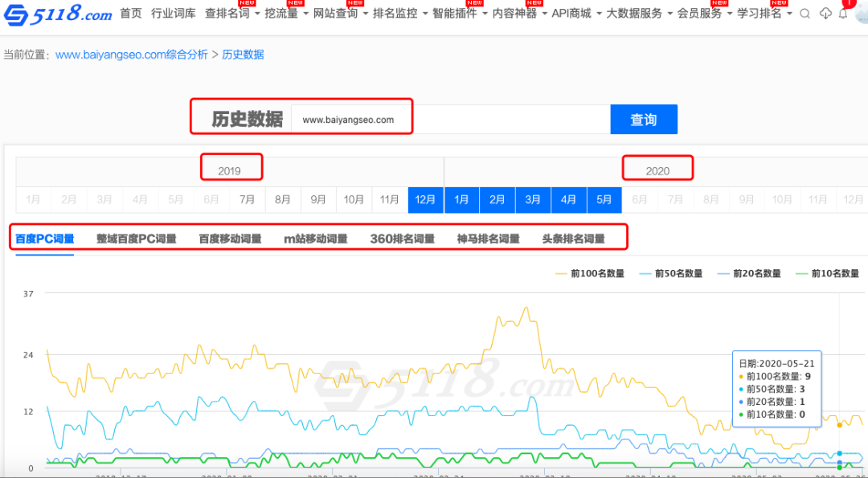
Task: Switch to the m站移动词量 tab
Action: (x=316, y=239)
